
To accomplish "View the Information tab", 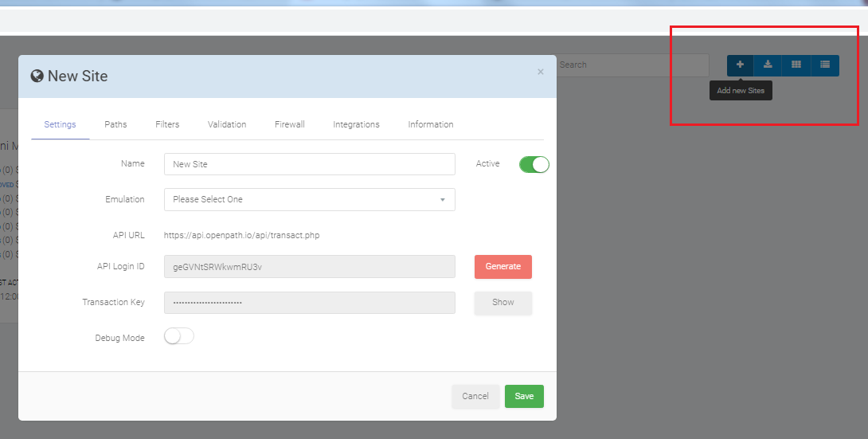I will [431, 124].
